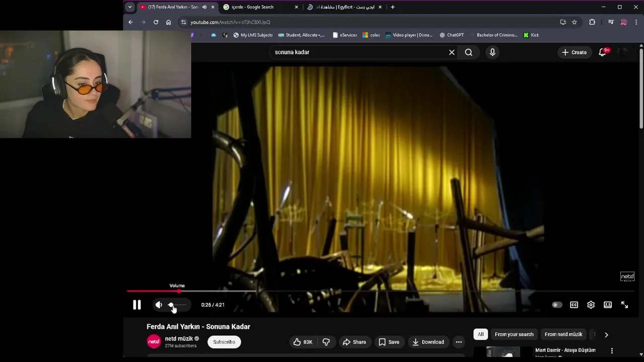Close the EgyBest tab
644x362 pixels.
coord(380,7)
